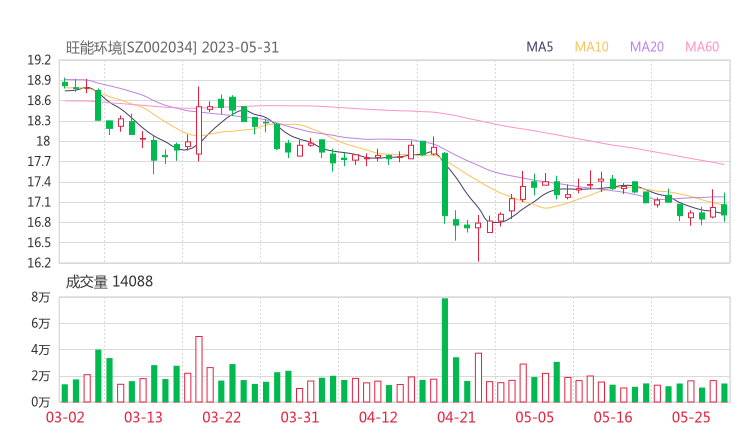Screen dimensions: 740x440
Task: Click the 16.8 price axis label
Action: (39, 222)
